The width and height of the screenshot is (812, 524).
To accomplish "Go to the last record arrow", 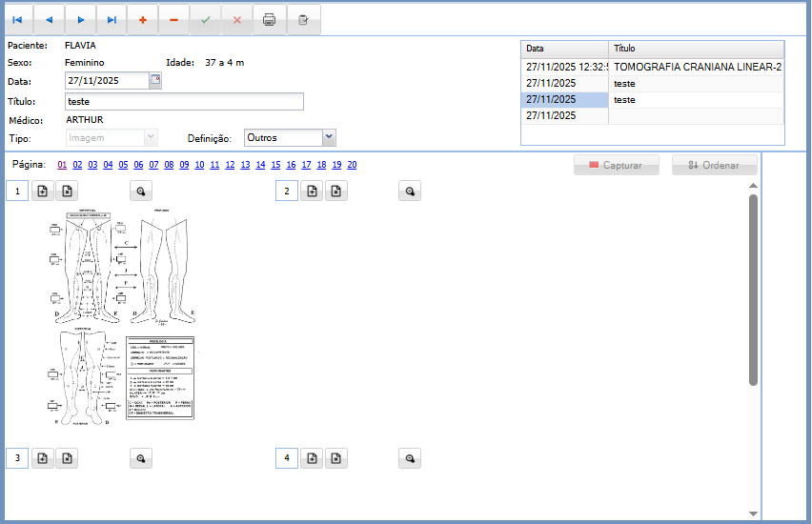I will (112, 19).
